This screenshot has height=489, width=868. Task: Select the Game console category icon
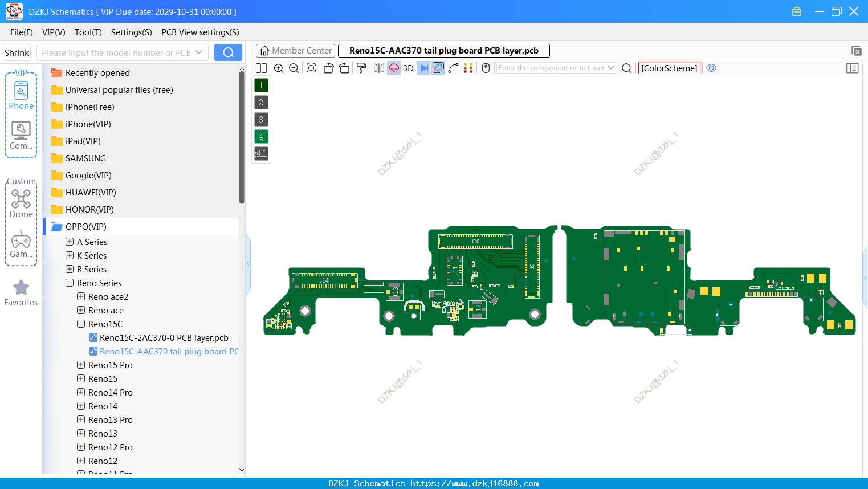(x=21, y=244)
